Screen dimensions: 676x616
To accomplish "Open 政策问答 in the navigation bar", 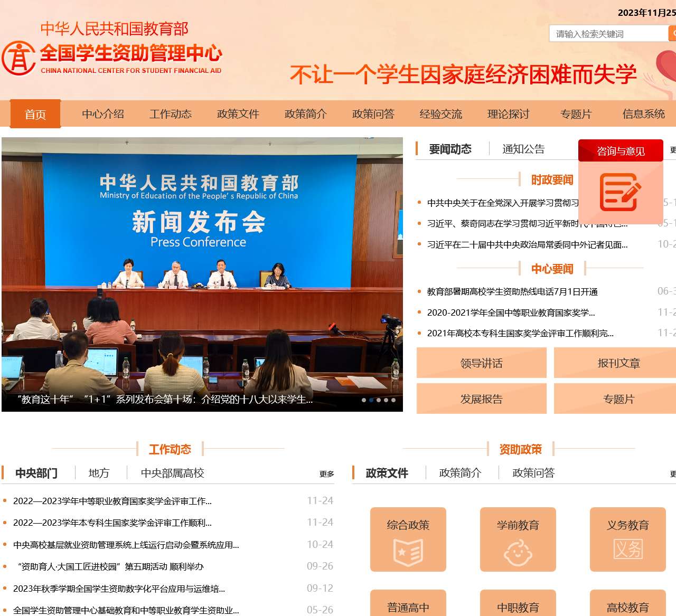I will click(373, 114).
